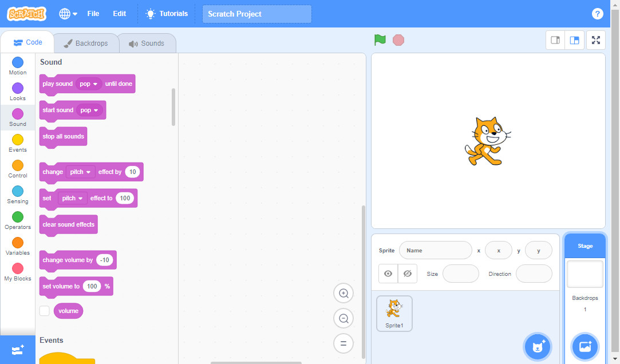Open the Tutorials library
The width and height of the screenshot is (620, 364).
click(167, 13)
